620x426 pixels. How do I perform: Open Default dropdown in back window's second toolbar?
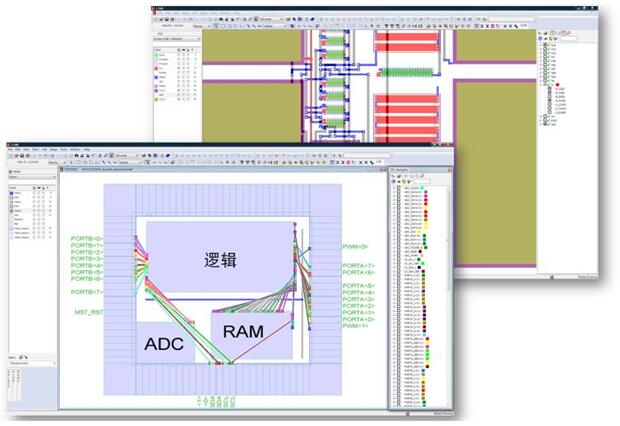pyautogui.click(x=275, y=26)
